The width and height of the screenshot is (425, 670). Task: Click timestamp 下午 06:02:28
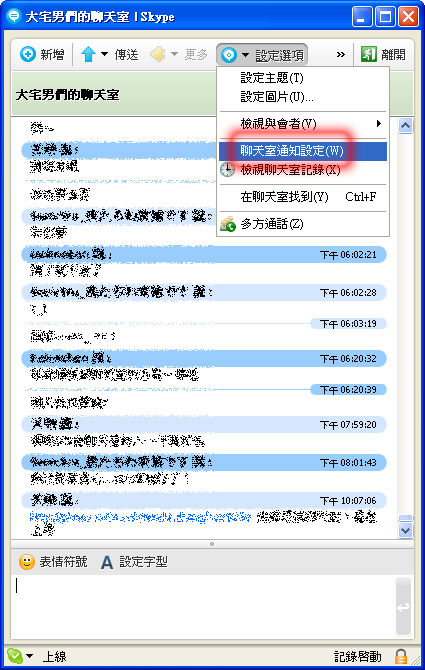coord(348,293)
